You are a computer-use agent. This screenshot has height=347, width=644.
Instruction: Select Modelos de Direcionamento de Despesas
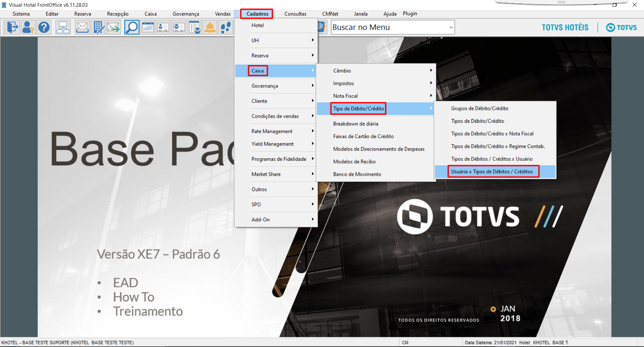pos(376,149)
